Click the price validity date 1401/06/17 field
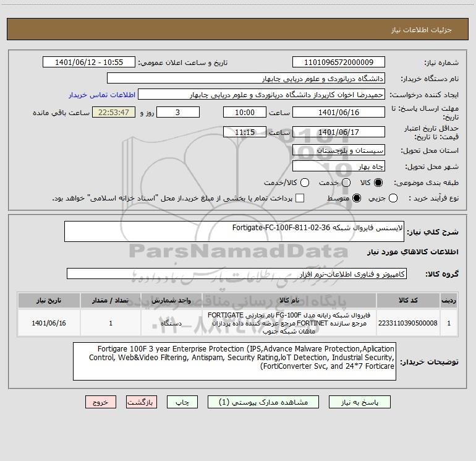The width and height of the screenshot is (476, 461). [339, 132]
